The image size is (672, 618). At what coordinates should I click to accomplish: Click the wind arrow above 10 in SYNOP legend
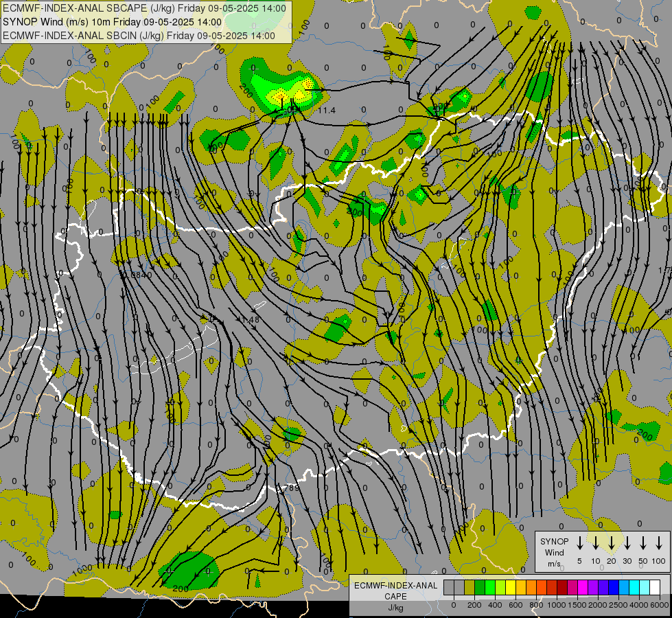pos(595,543)
